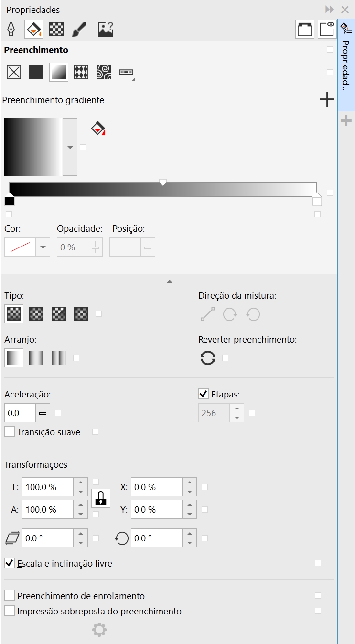
Task: Open the settings gear at panel bottom
Action: coord(99,630)
